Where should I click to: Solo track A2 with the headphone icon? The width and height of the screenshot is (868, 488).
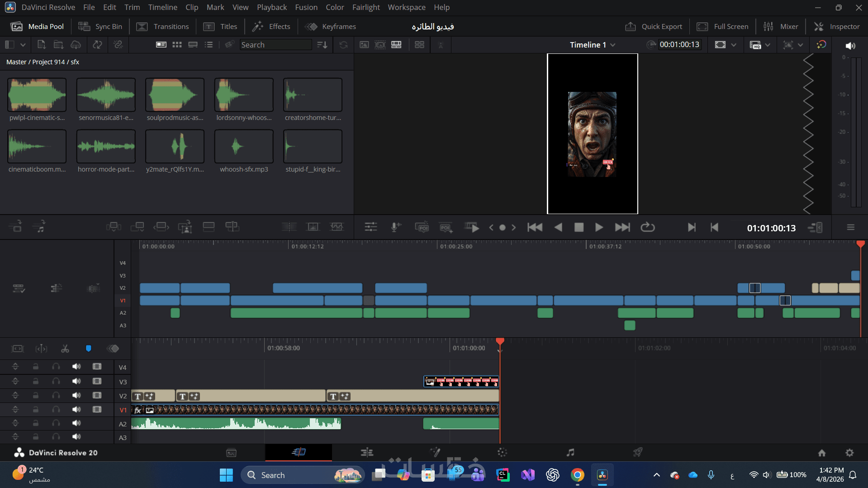click(x=56, y=423)
